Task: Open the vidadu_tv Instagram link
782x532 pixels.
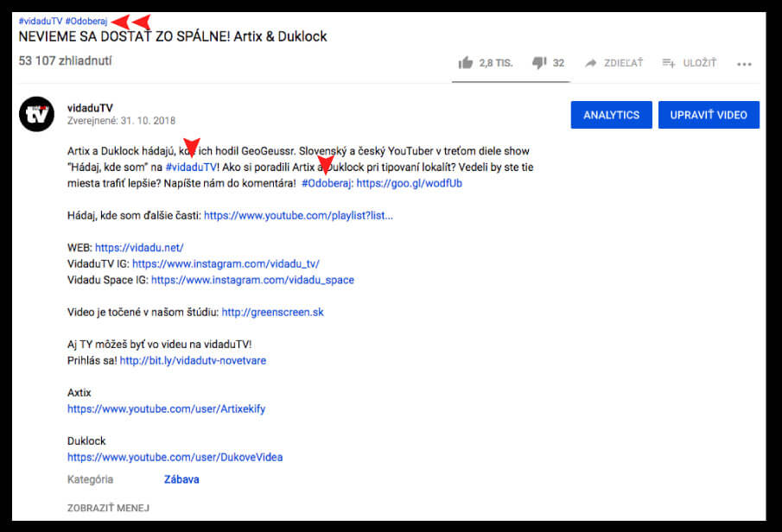Action: click(x=226, y=263)
